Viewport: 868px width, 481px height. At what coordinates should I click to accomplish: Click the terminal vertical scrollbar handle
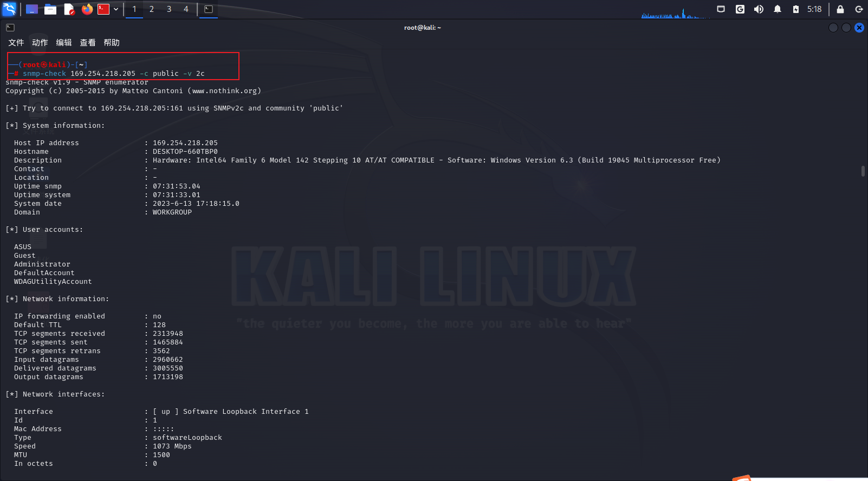pos(863,171)
